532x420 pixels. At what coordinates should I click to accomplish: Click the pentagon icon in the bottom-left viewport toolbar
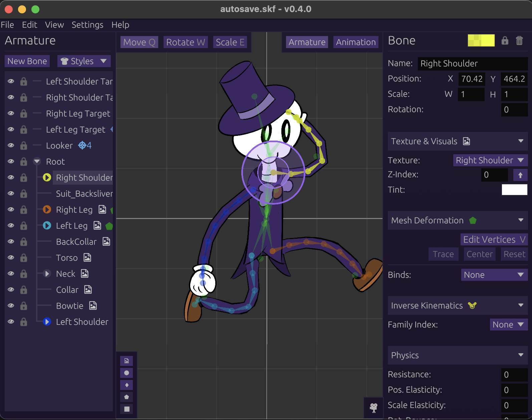click(x=126, y=397)
